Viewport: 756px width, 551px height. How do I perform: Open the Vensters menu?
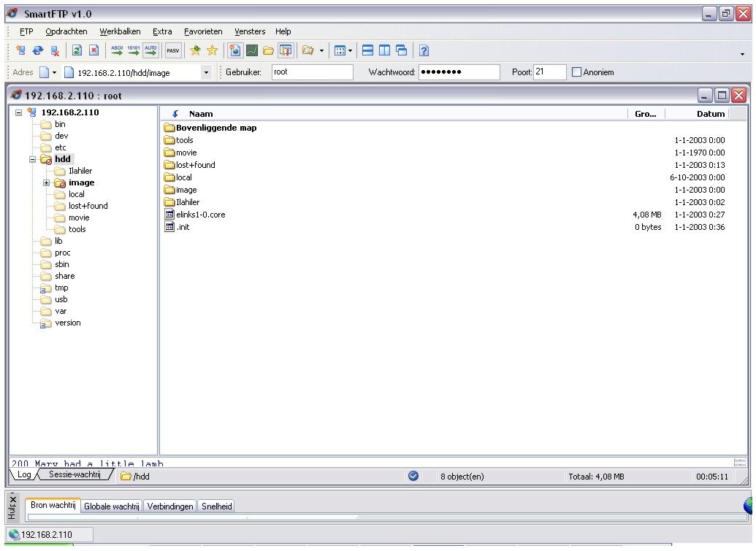(250, 32)
